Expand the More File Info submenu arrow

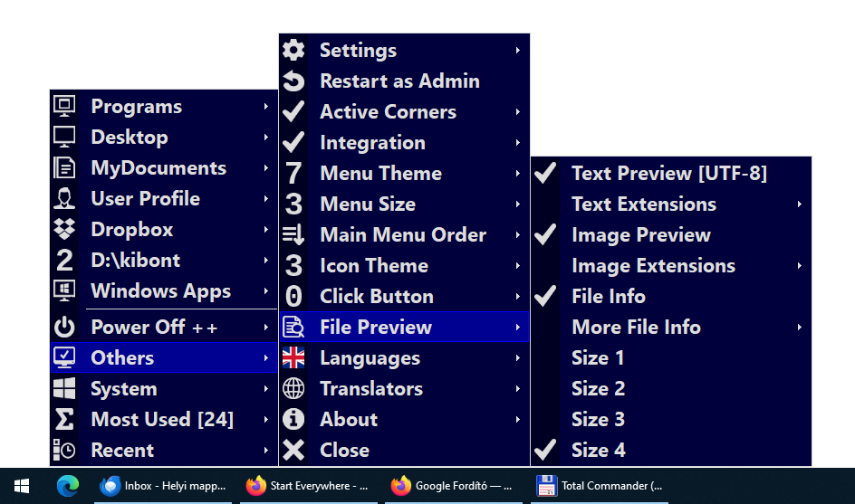click(799, 328)
